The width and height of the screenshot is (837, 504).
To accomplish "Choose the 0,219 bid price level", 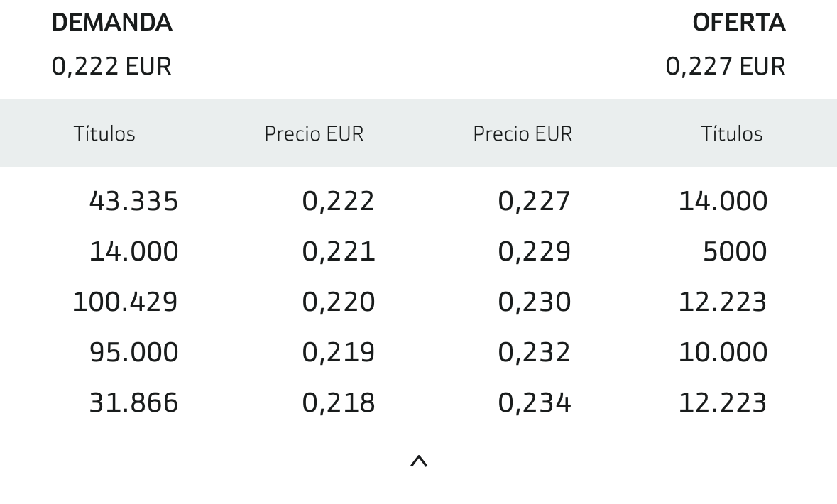I will [x=339, y=352].
